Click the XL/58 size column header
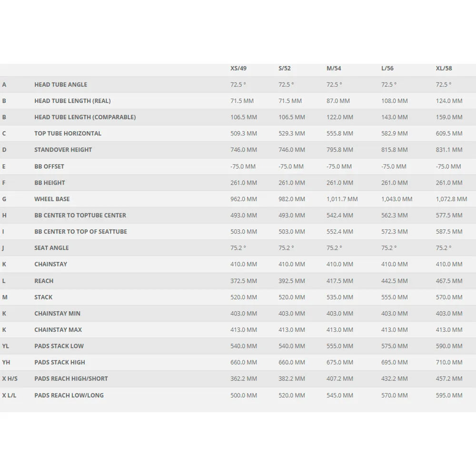Screen dimensions: 476x476 point(444,68)
